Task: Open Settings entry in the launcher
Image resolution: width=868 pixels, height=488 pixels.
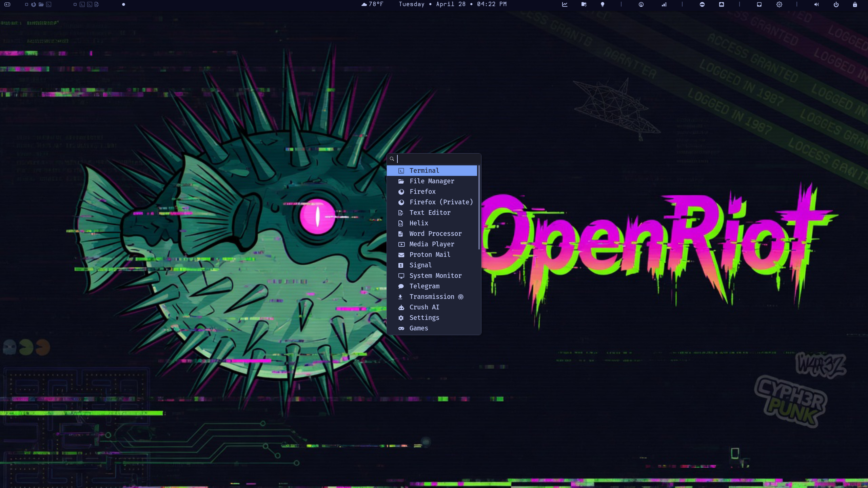Action: (x=432, y=318)
